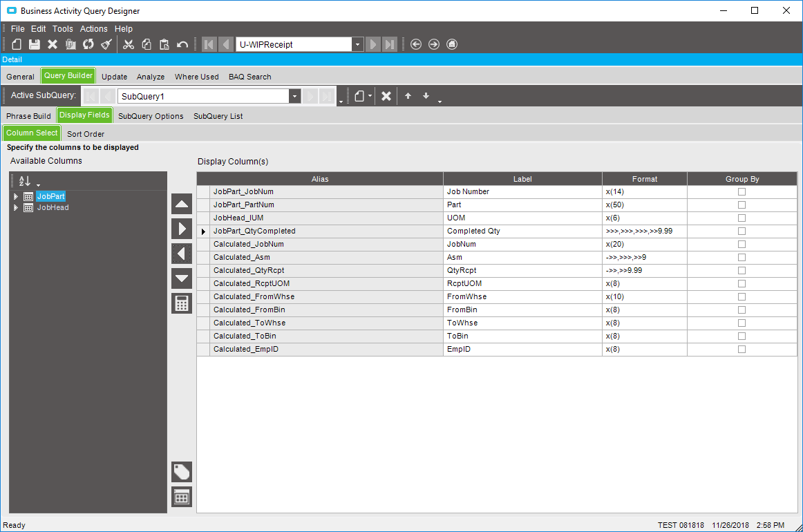Enable Group By for Calculated_QtyRcpt
This screenshot has height=532, width=803.
[741, 271]
